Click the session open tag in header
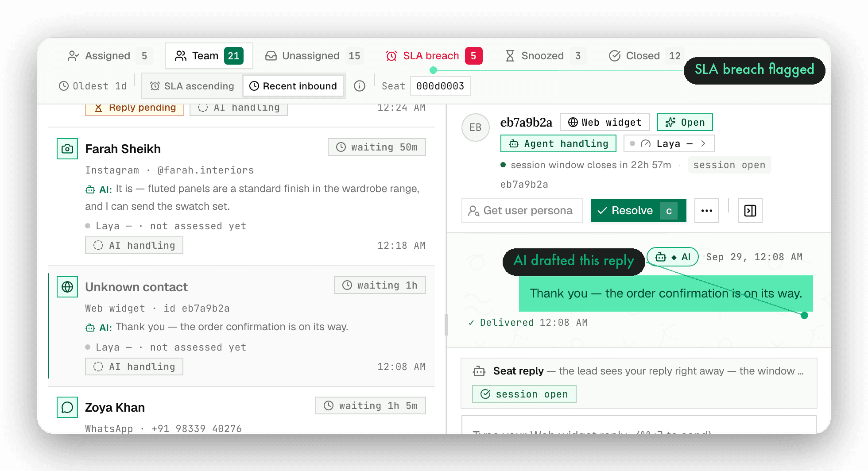This screenshot has width=868, height=471. [729, 165]
